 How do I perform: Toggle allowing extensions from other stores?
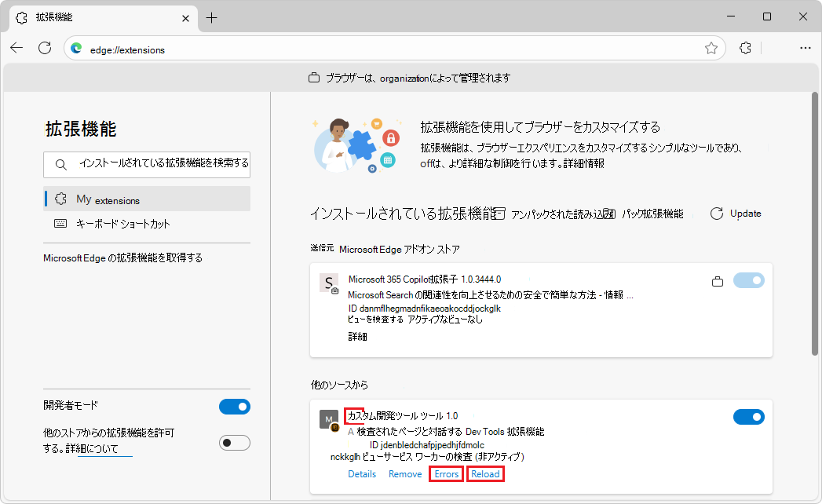tap(234, 443)
